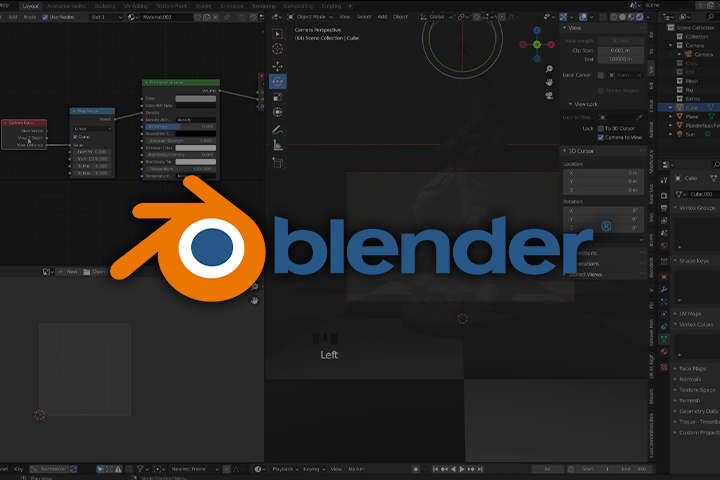Screen dimensions: 720x480
Task: Click the image editor pan hand icon
Action: click(x=254, y=300)
